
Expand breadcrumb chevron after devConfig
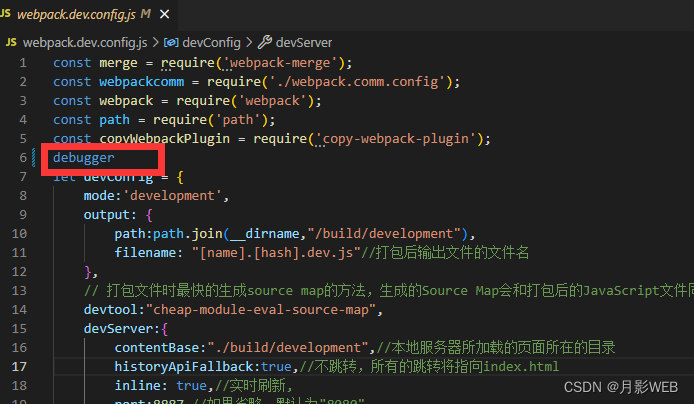(249, 42)
